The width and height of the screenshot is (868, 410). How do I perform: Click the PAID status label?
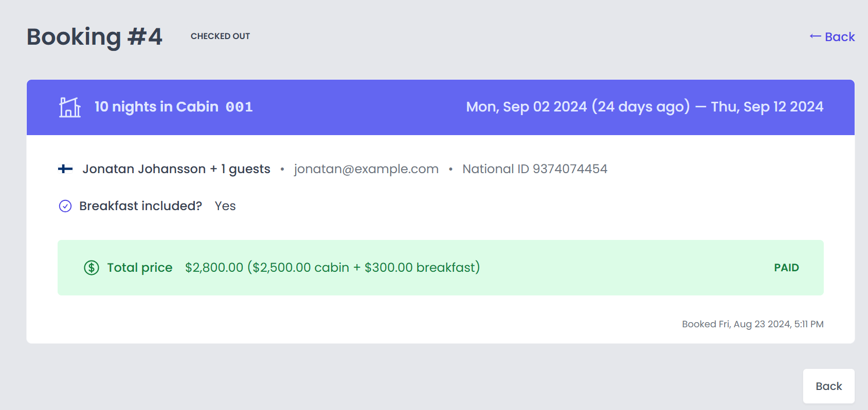pos(786,268)
